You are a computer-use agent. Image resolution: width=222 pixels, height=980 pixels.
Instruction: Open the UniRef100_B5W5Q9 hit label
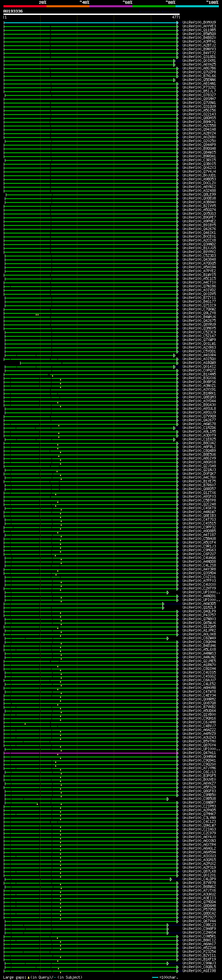(199, 34)
